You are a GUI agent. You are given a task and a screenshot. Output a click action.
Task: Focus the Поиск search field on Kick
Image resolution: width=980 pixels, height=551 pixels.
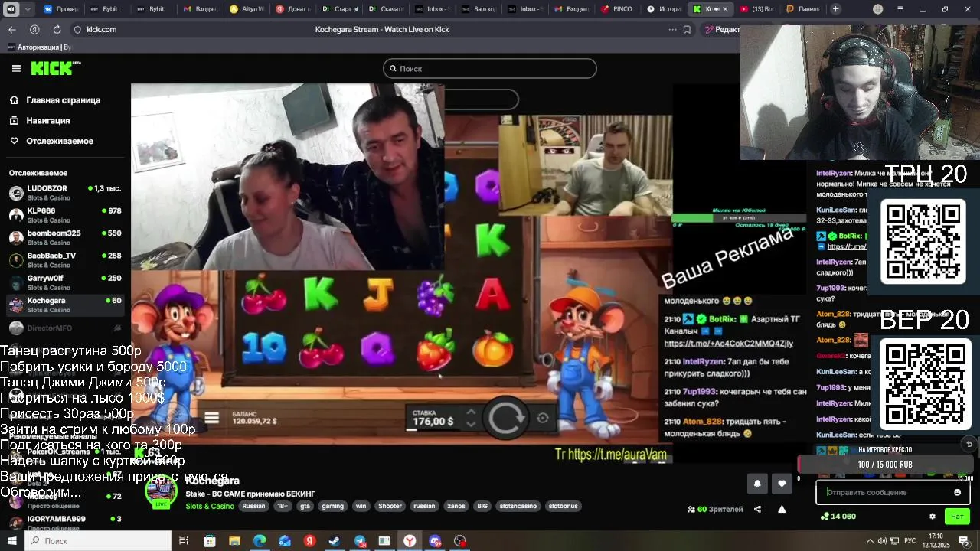[489, 68]
